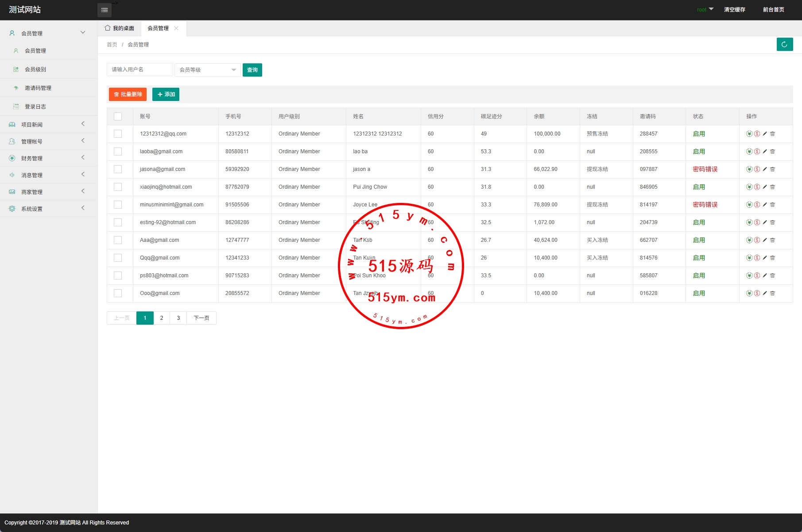Open the root user dropdown menu
Viewport: 802px width, 532px height.
(705, 9)
